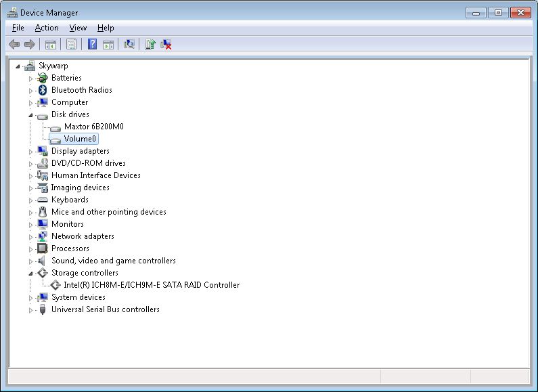Click the Display adapters icon

point(43,151)
